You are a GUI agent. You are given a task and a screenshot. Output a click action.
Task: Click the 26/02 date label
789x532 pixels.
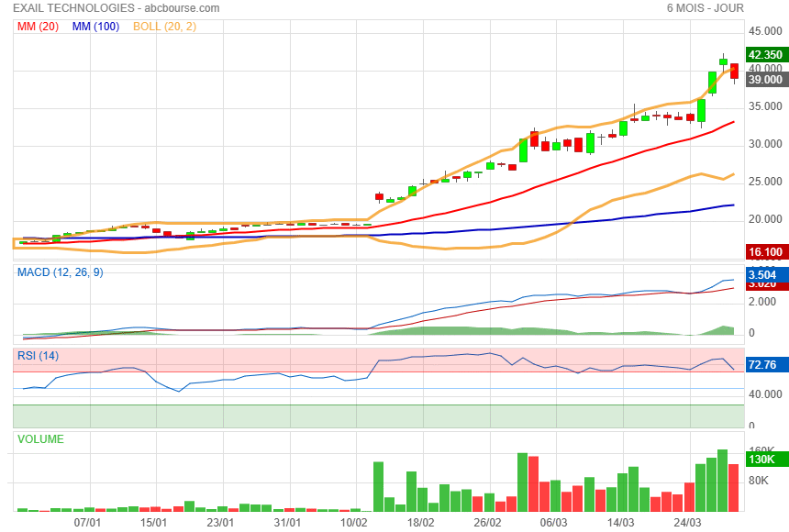pyautogui.click(x=487, y=523)
